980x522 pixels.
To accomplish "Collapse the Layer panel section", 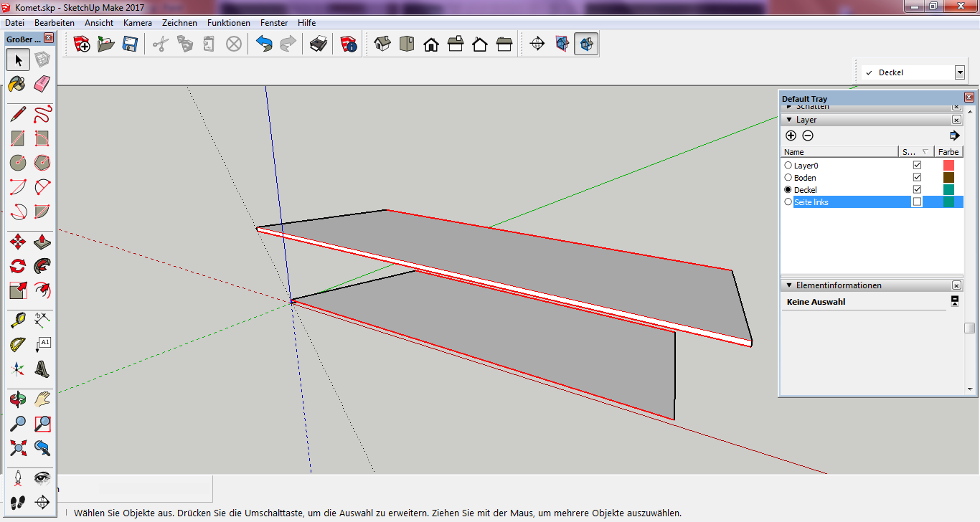I will [x=789, y=120].
